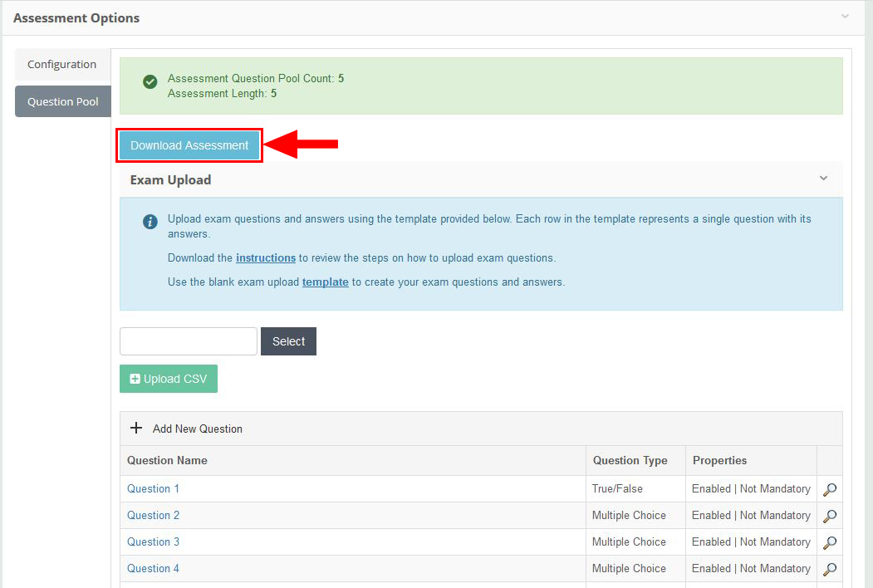This screenshot has height=588, width=873.
Task: Click the plus icon beside Add New Question
Action: [x=137, y=429]
